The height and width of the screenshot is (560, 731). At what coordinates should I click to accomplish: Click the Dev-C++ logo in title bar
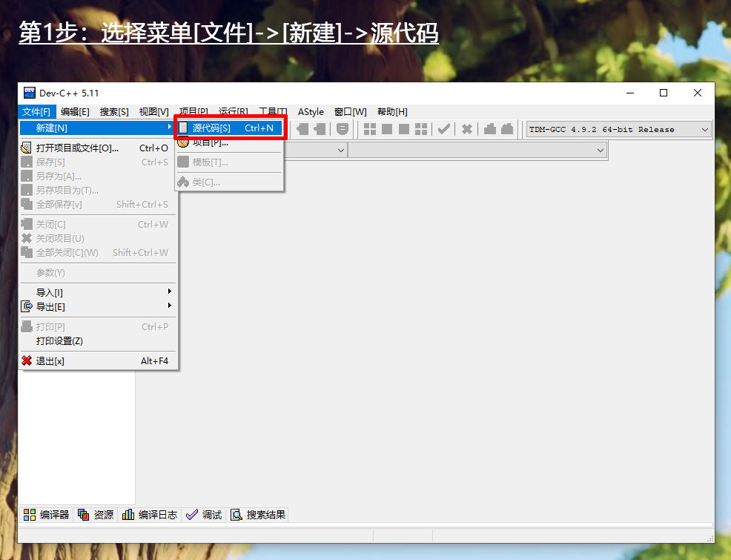click(x=30, y=93)
